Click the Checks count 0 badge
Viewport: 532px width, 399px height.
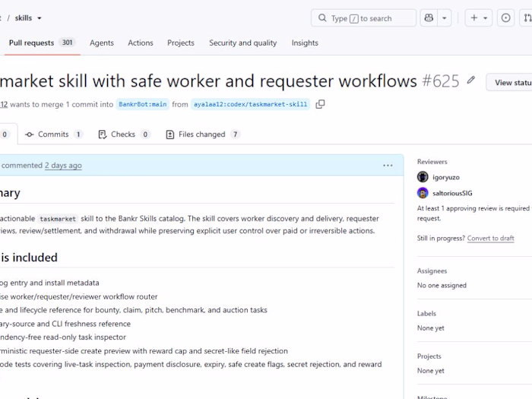(145, 135)
